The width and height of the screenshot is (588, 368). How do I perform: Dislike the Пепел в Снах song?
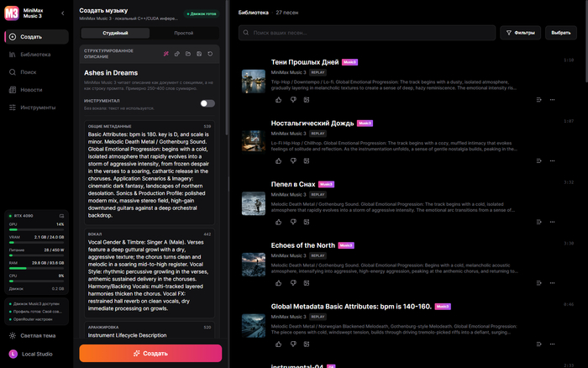click(x=293, y=222)
